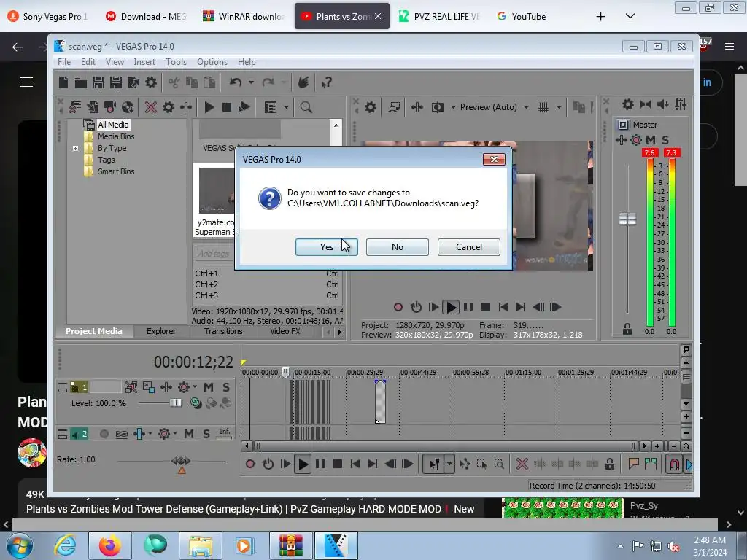Open the File menu
Image resolution: width=747 pixels, height=560 pixels.
tap(64, 62)
